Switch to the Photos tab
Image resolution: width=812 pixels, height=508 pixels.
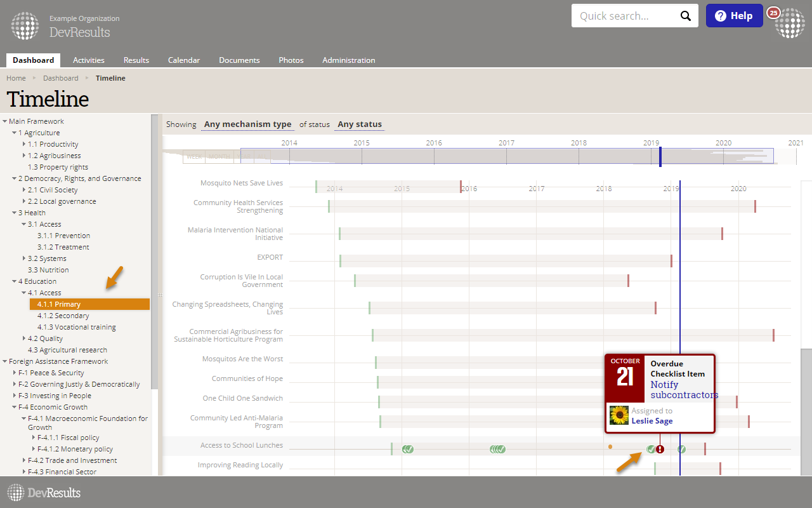click(x=291, y=60)
